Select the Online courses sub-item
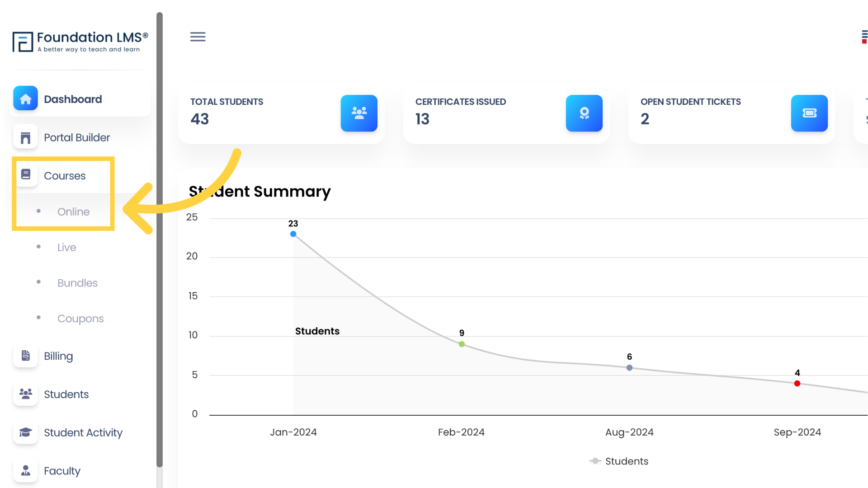The image size is (868, 488). [x=73, y=211]
